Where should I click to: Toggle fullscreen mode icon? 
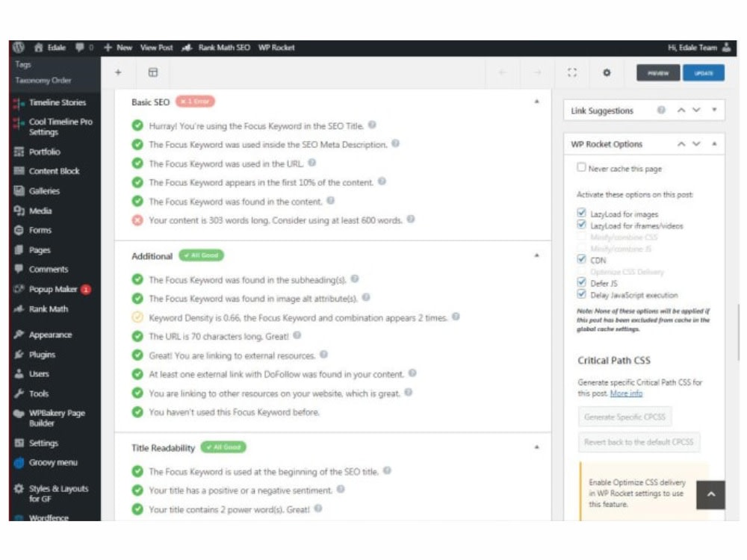pyautogui.click(x=572, y=72)
